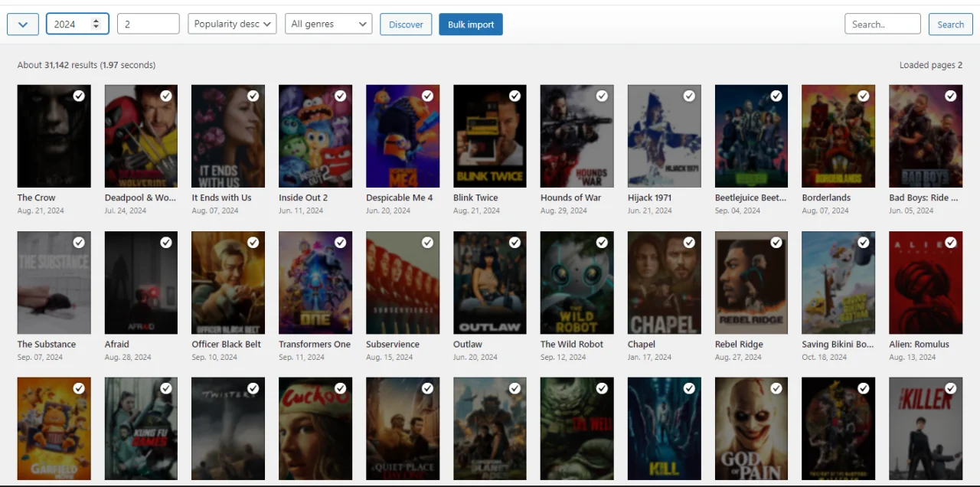Start the Bulk import

click(x=471, y=25)
